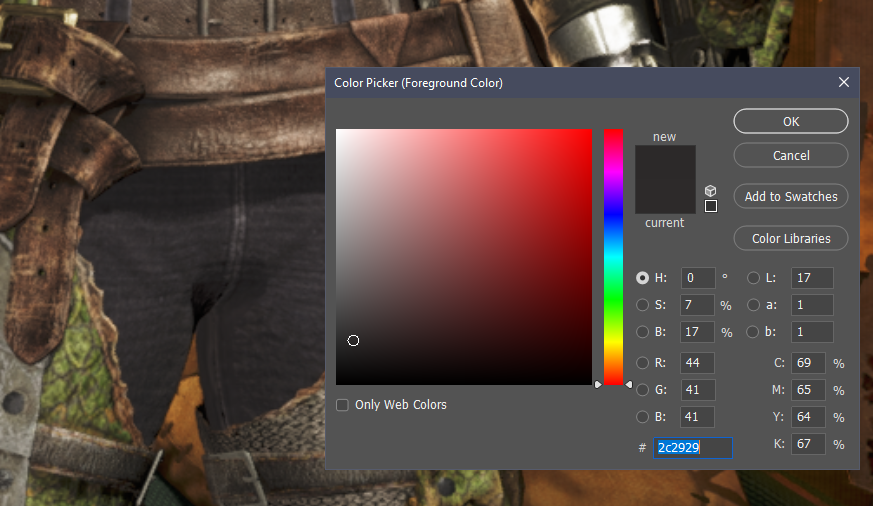Select the H hue radio button
Image resolution: width=873 pixels, height=506 pixels.
click(x=643, y=278)
